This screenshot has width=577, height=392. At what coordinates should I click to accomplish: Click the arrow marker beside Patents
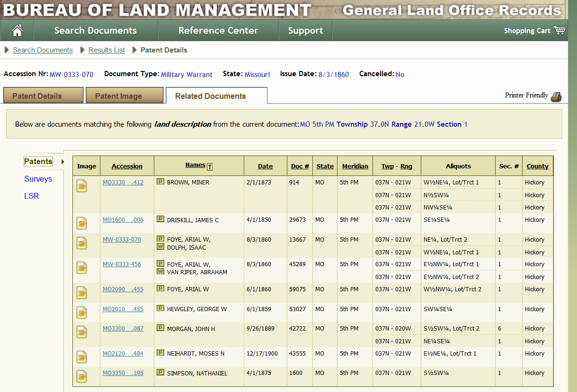tap(62, 162)
